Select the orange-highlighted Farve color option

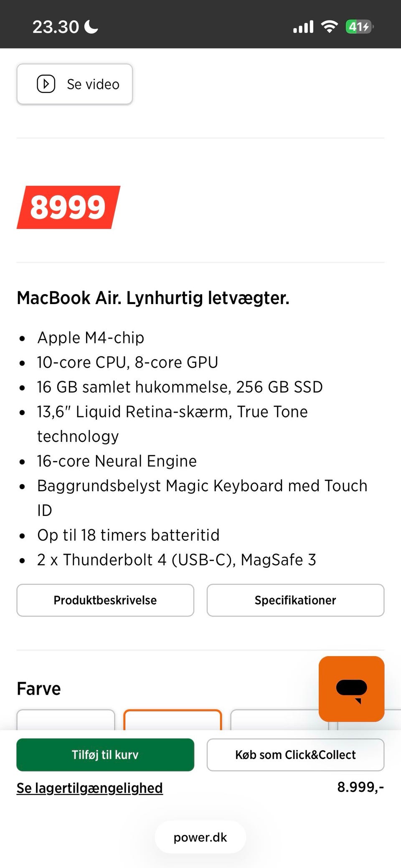tap(173, 720)
